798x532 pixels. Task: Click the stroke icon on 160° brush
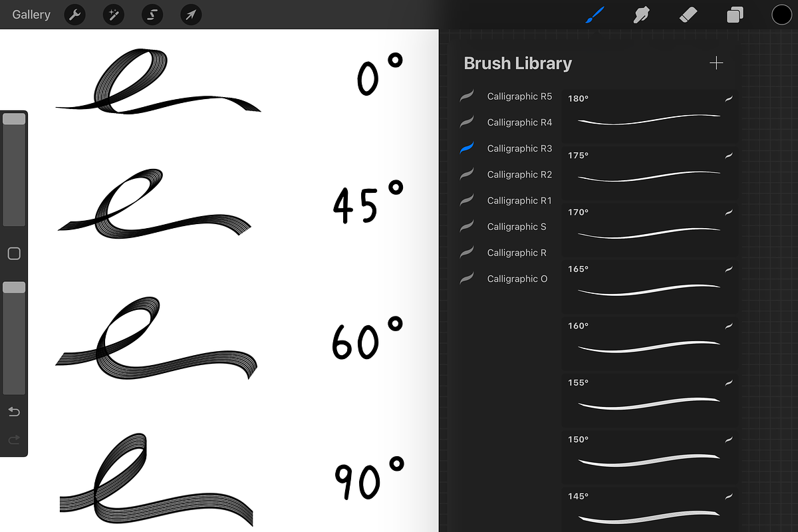point(728,326)
